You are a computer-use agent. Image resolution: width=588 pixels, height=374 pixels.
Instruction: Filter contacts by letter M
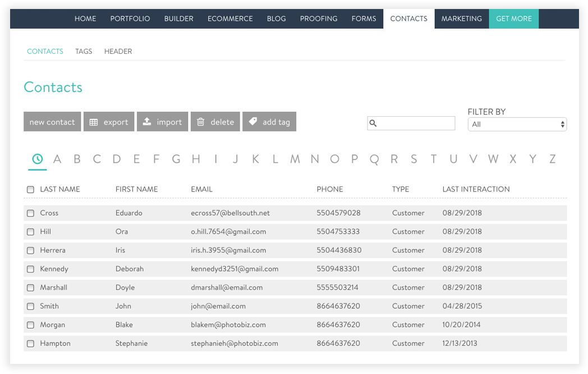[x=295, y=159]
